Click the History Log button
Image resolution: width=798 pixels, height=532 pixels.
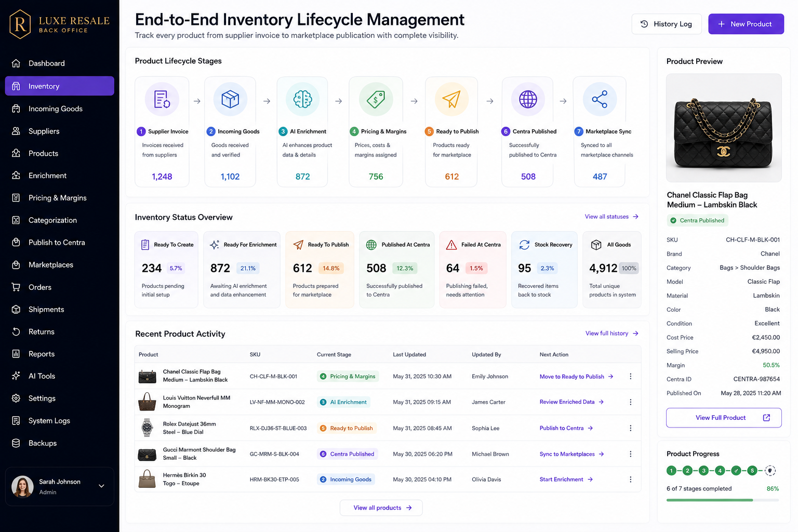667,24
